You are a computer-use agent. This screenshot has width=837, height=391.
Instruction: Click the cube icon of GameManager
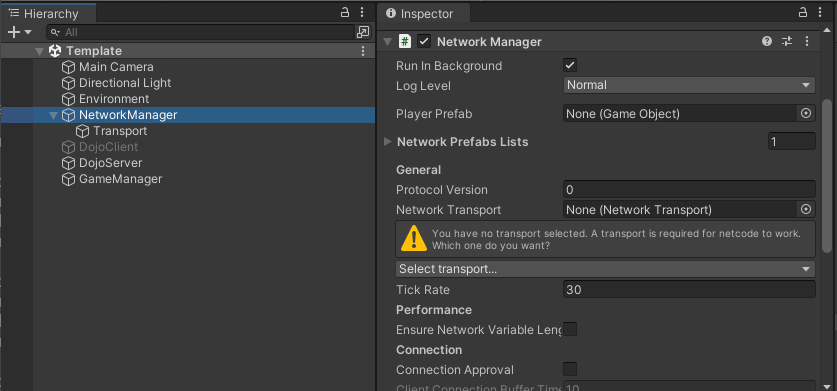pyautogui.click(x=68, y=179)
